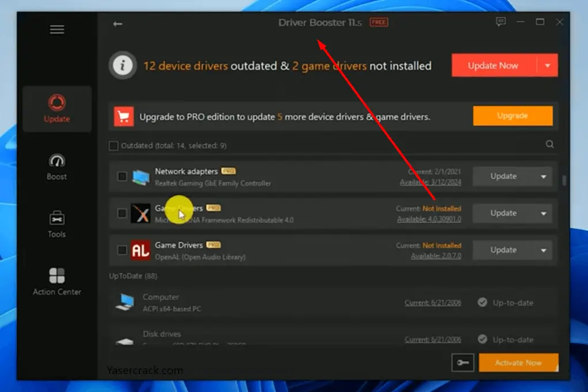Open the feedback chat icon

pyautogui.click(x=501, y=22)
